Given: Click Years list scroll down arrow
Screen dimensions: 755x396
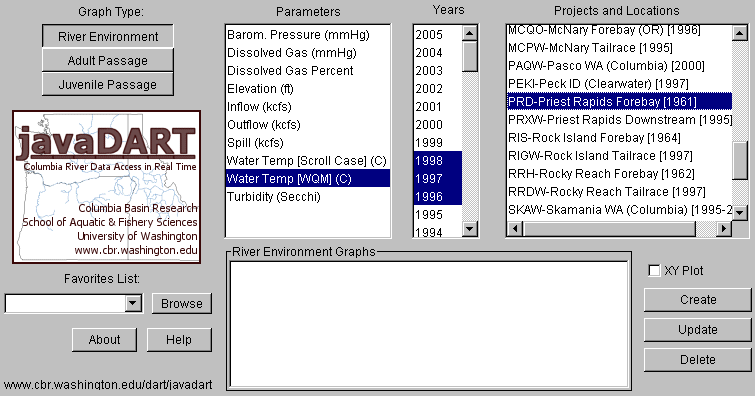Looking at the screenshot, I should point(469,228).
